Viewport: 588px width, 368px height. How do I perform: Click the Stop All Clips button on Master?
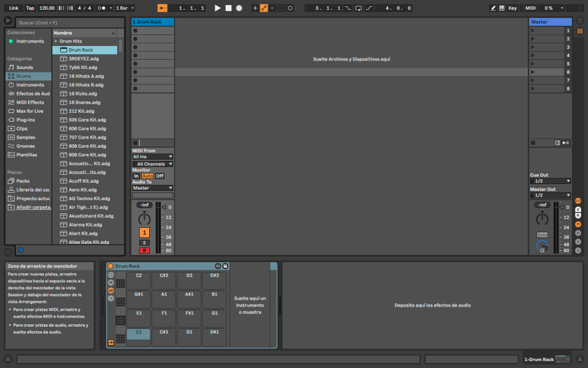tap(533, 143)
